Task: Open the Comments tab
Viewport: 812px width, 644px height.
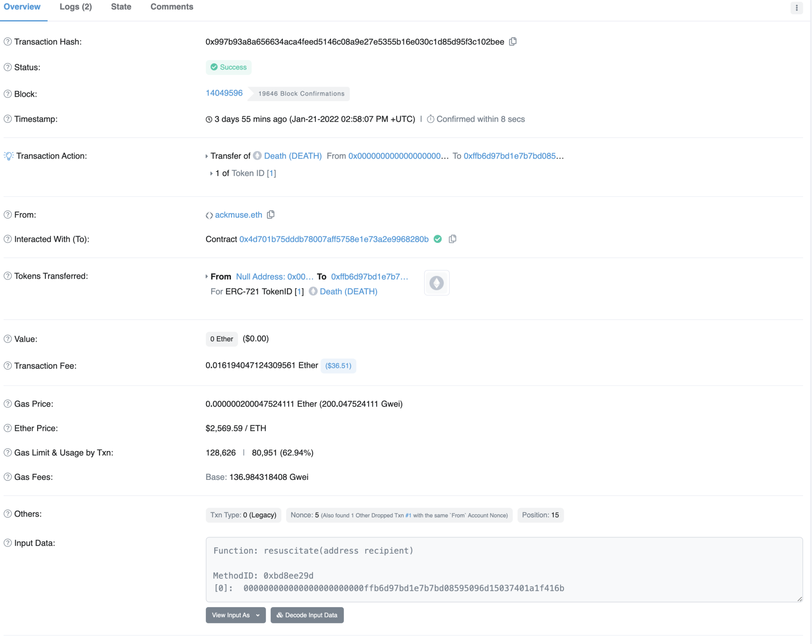Action: coord(172,7)
